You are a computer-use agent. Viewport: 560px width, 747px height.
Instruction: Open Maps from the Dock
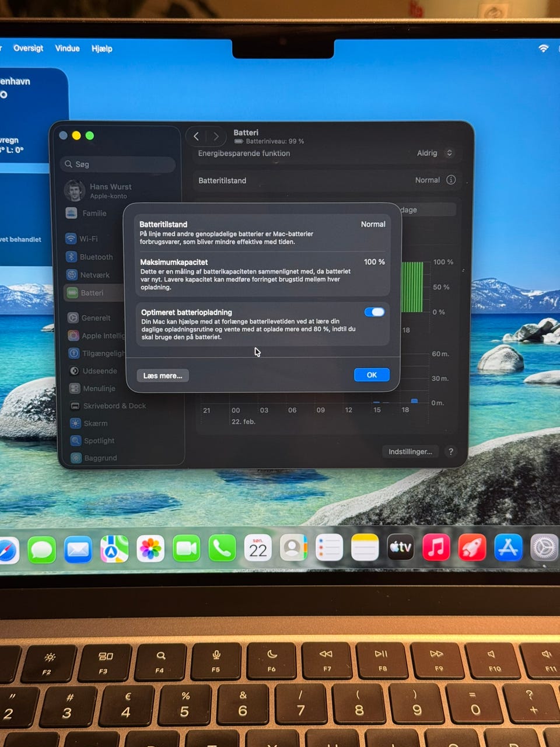click(114, 549)
